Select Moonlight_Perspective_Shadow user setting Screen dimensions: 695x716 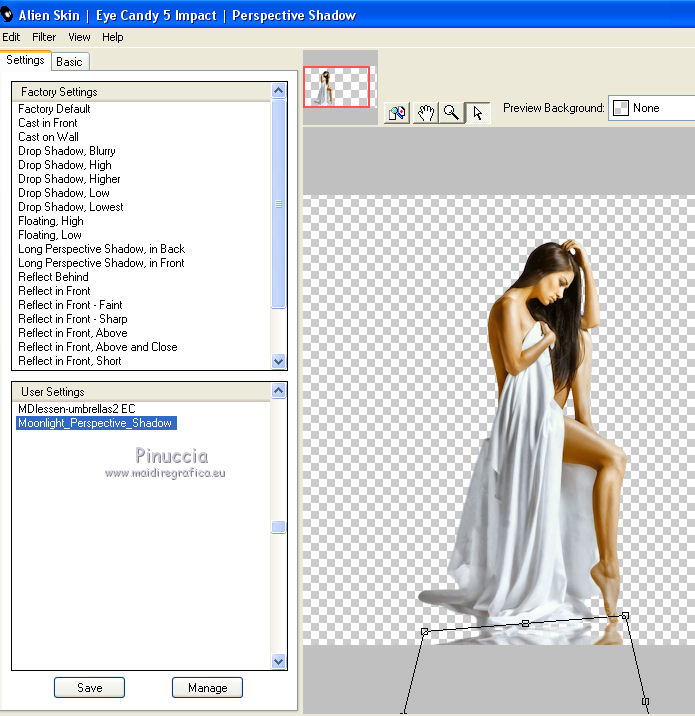pyautogui.click(x=96, y=423)
